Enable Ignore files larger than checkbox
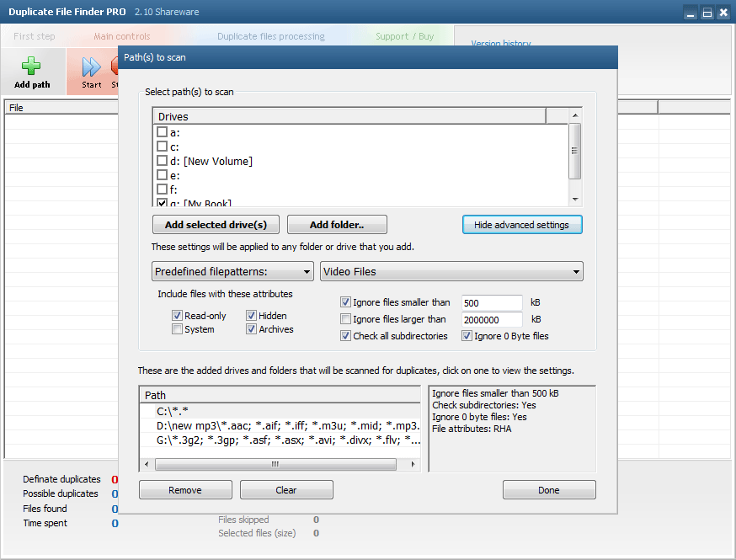 [x=345, y=319]
